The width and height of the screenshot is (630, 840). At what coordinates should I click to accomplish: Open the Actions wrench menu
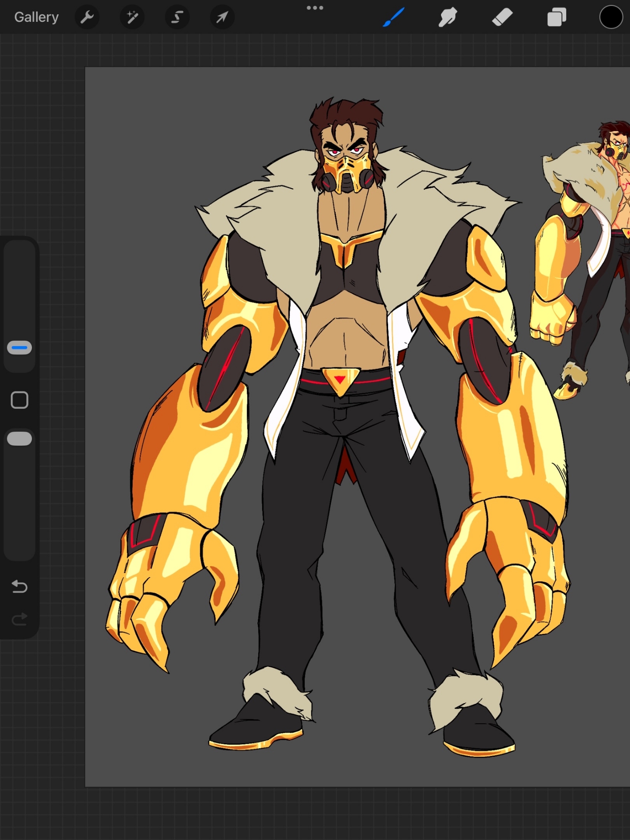pyautogui.click(x=87, y=17)
